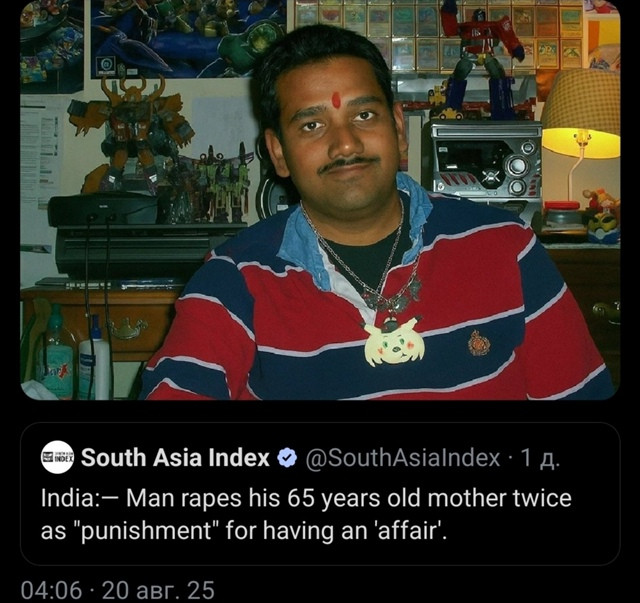Image resolution: width=640 pixels, height=603 pixels.
Task: Tap the trading card display on wall
Action: [x=439, y=35]
